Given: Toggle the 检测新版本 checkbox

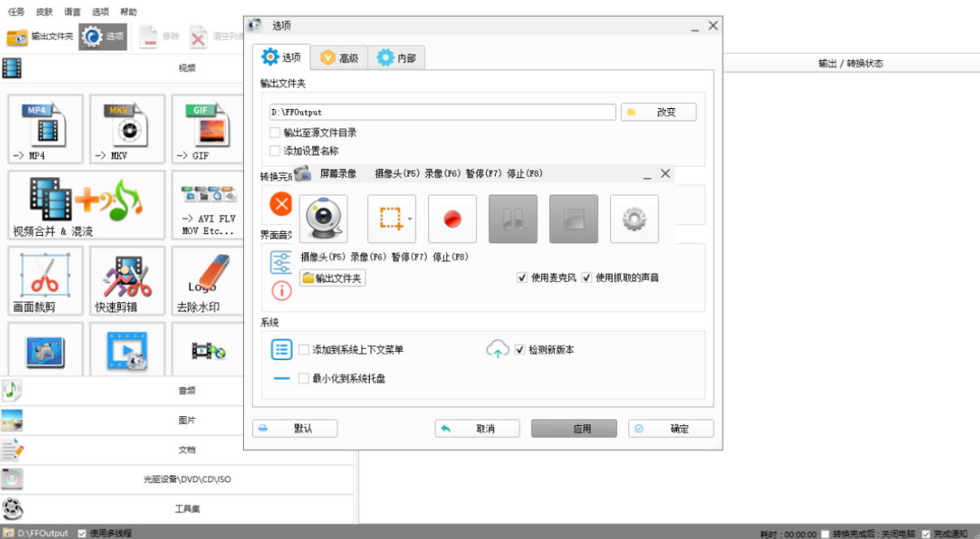Looking at the screenshot, I should click(520, 350).
